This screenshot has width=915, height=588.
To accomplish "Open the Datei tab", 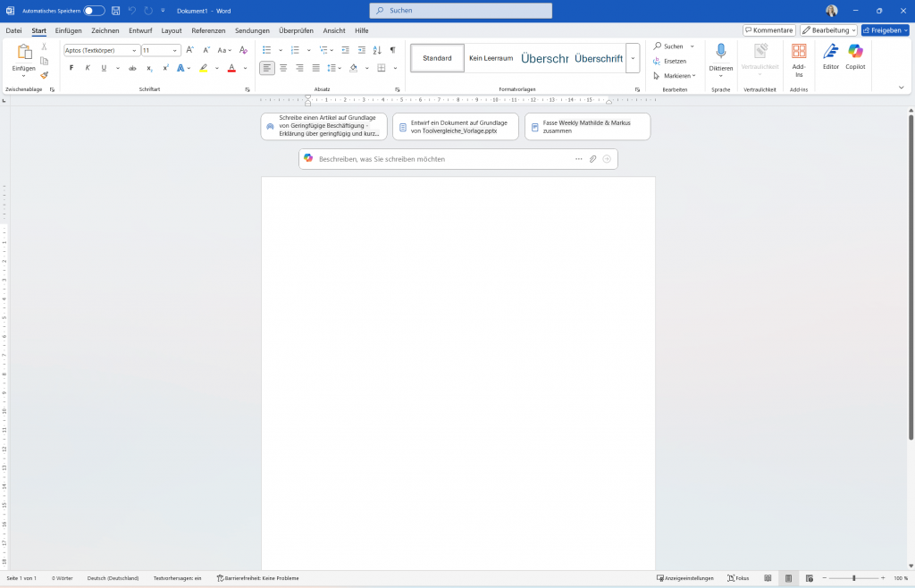I will 13,30.
